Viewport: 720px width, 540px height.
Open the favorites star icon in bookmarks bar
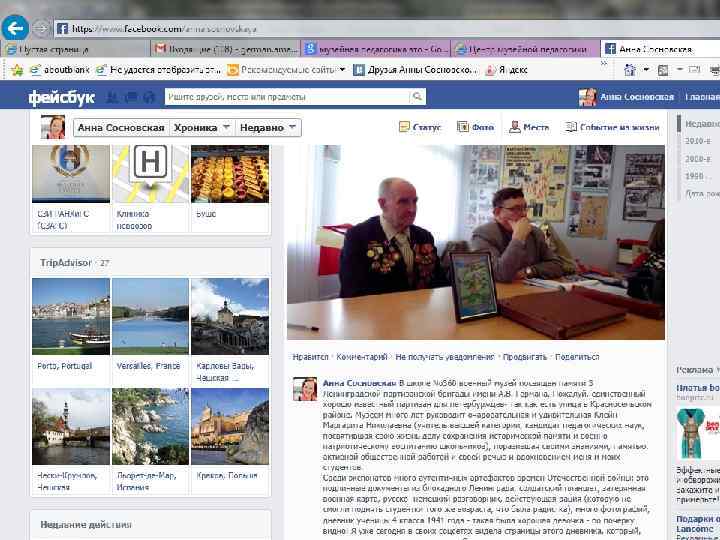(17, 70)
